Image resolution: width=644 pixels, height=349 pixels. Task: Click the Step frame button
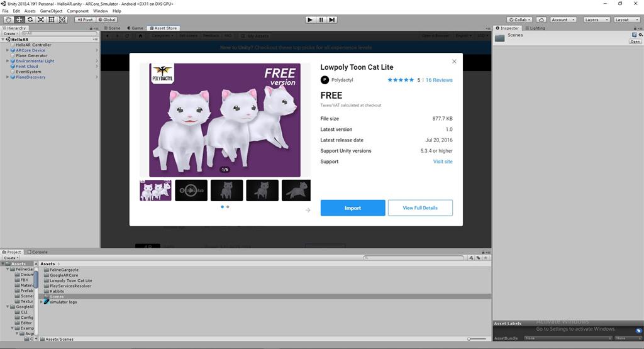tap(332, 19)
